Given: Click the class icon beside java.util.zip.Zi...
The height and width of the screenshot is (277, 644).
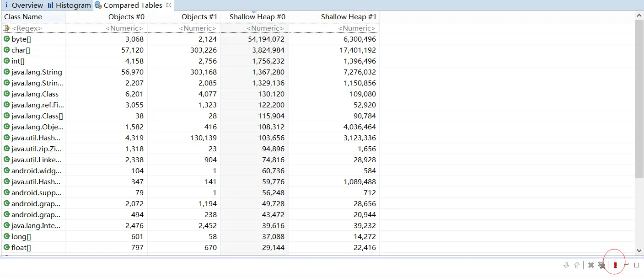Looking at the screenshot, I should click(x=6, y=149).
